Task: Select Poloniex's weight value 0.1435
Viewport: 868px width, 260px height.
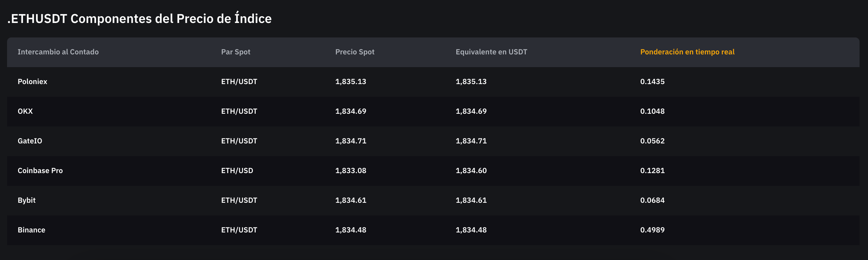Action: [652, 82]
